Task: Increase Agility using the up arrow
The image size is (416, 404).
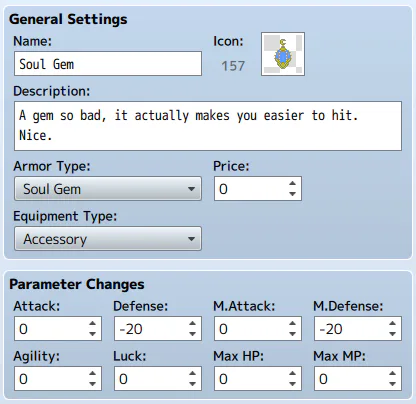Action: [92, 373]
